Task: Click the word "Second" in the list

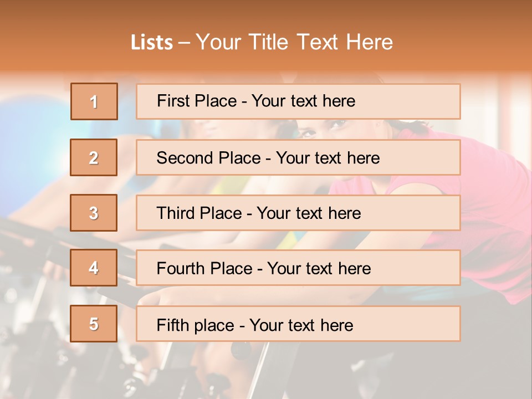Action: coord(185,158)
